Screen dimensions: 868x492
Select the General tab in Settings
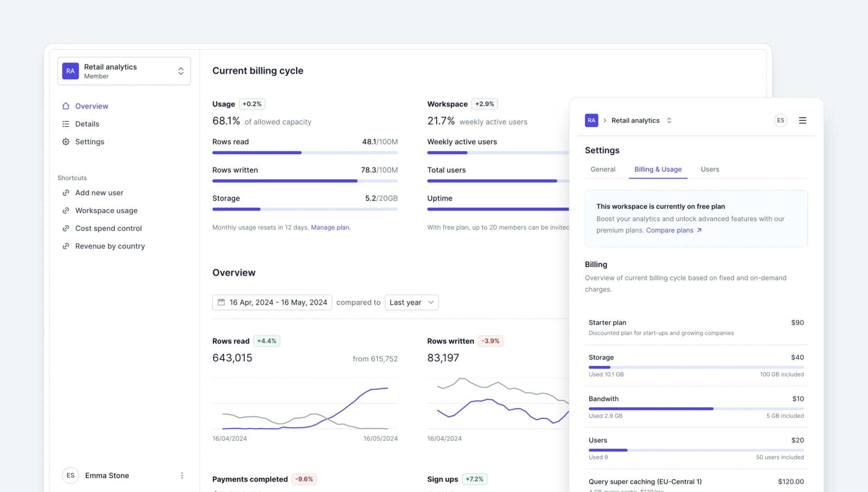(603, 169)
